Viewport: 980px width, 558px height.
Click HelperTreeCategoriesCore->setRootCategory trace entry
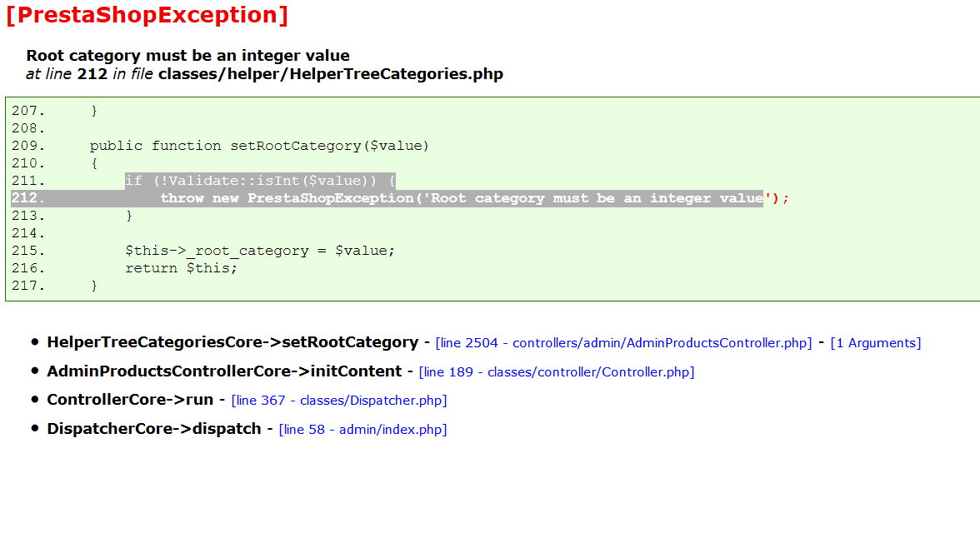click(232, 342)
